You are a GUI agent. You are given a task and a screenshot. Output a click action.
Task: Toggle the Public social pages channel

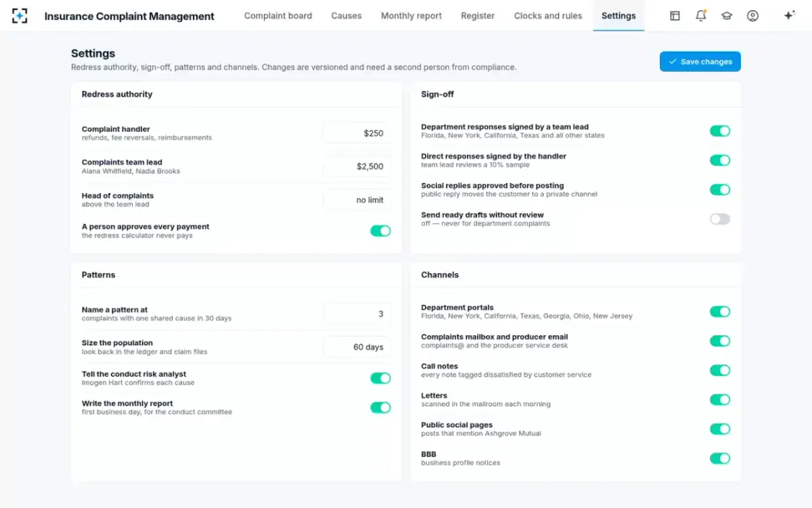click(720, 429)
